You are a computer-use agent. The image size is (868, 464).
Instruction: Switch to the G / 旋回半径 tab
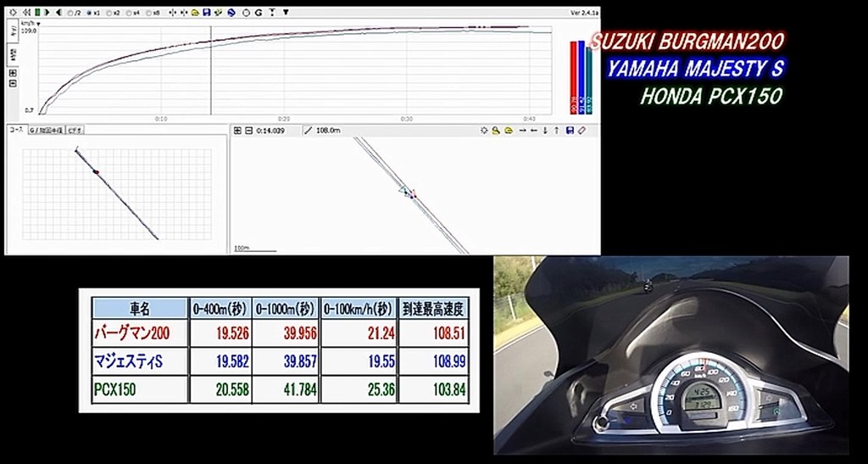pyautogui.click(x=46, y=131)
